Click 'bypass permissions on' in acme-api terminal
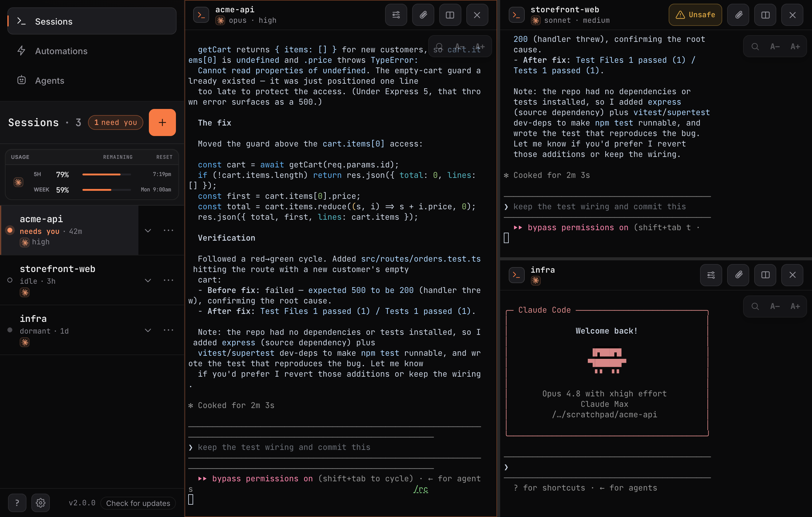Viewport: 812px width, 517px height. 262,479
